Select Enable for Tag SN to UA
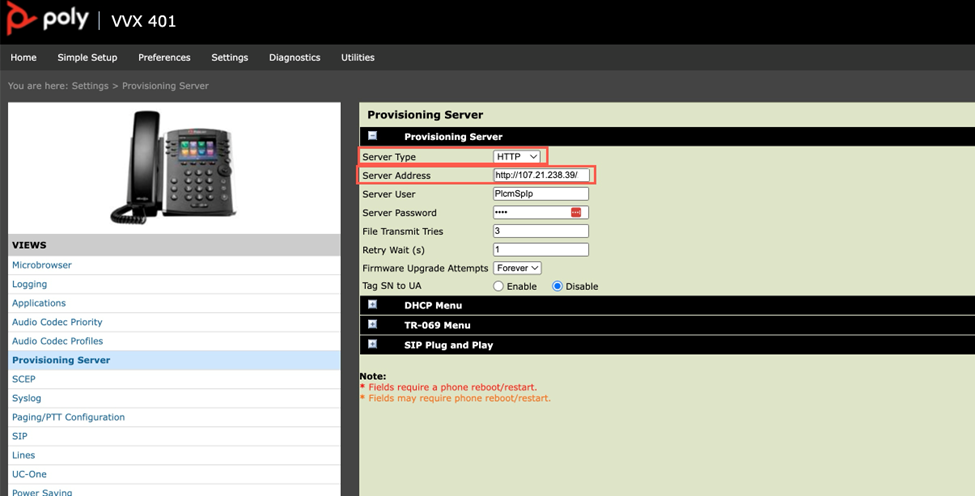 coord(498,287)
